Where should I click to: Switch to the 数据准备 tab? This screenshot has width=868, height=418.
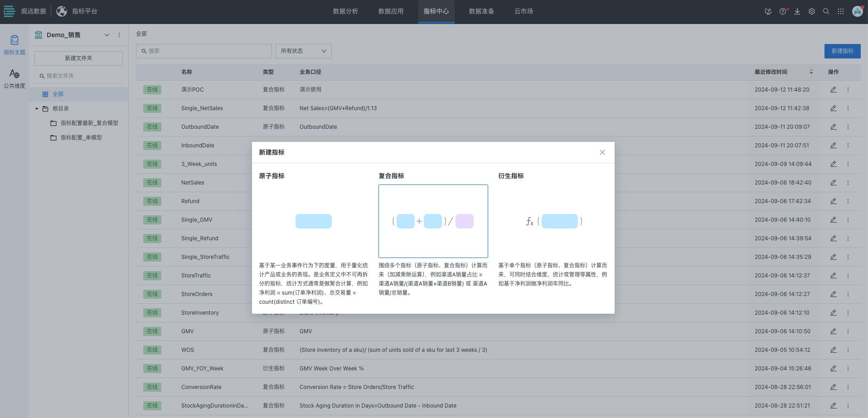(x=481, y=11)
